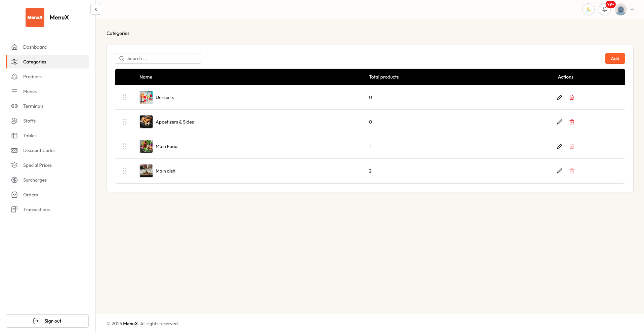The width and height of the screenshot is (644, 333).
Task: Click the MenuX logo icon
Action: (x=35, y=17)
